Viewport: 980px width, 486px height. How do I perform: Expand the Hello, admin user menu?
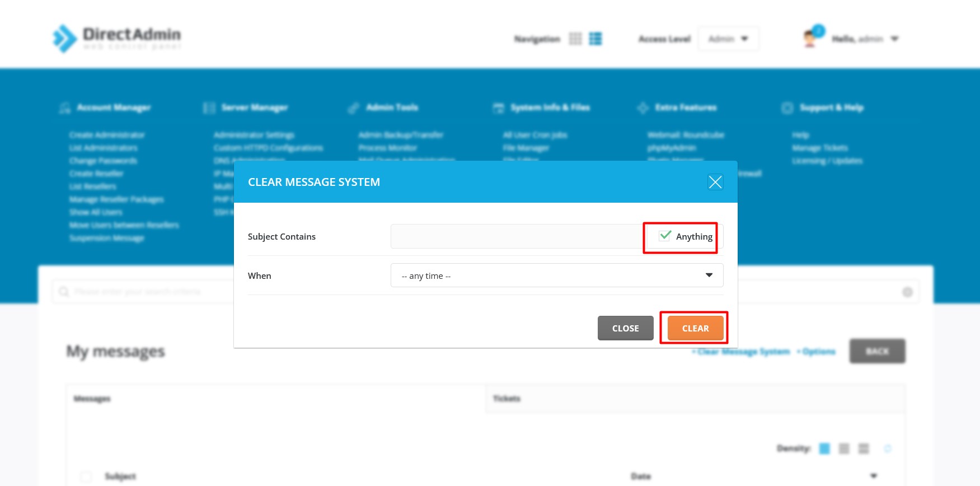click(x=865, y=39)
